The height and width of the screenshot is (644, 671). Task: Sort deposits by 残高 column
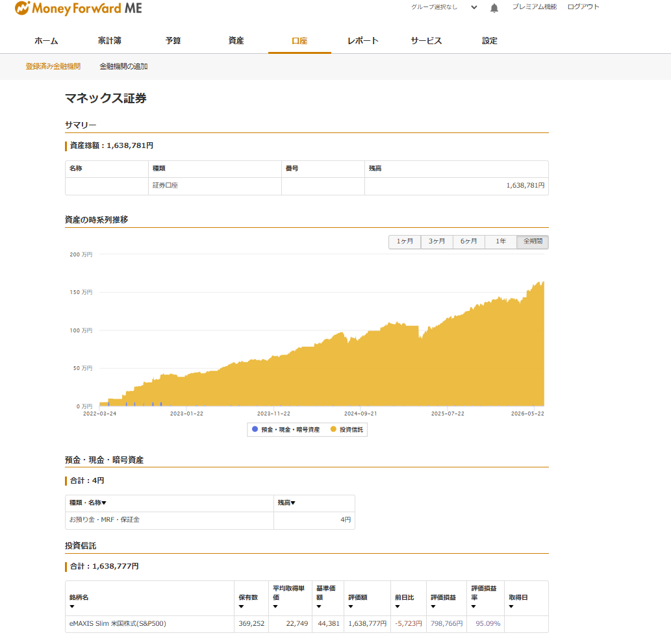click(x=286, y=503)
